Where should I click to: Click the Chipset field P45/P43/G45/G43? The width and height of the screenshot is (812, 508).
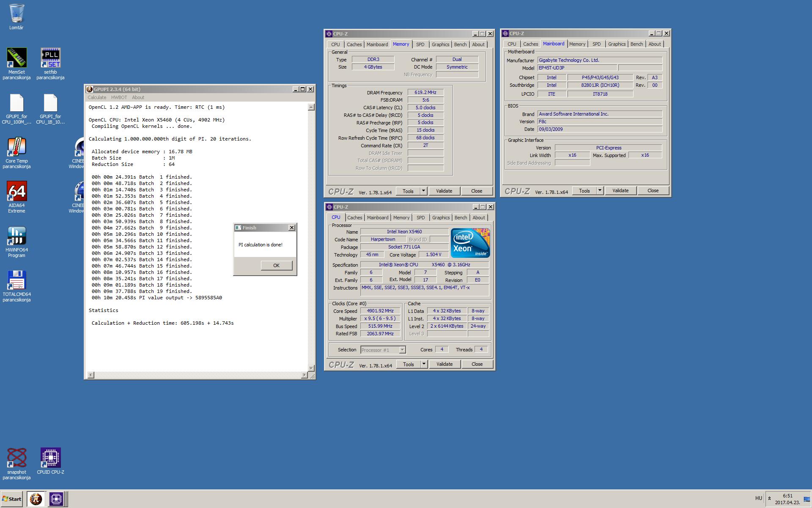[x=600, y=77]
